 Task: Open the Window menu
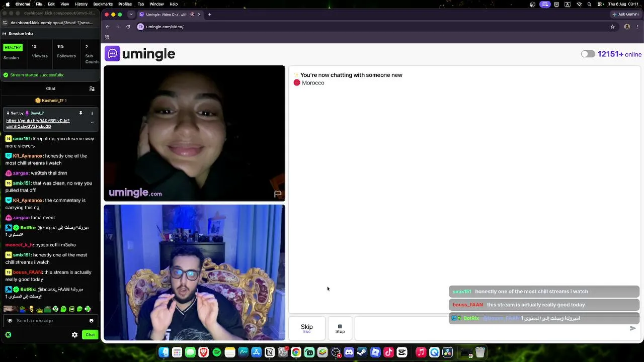click(156, 4)
